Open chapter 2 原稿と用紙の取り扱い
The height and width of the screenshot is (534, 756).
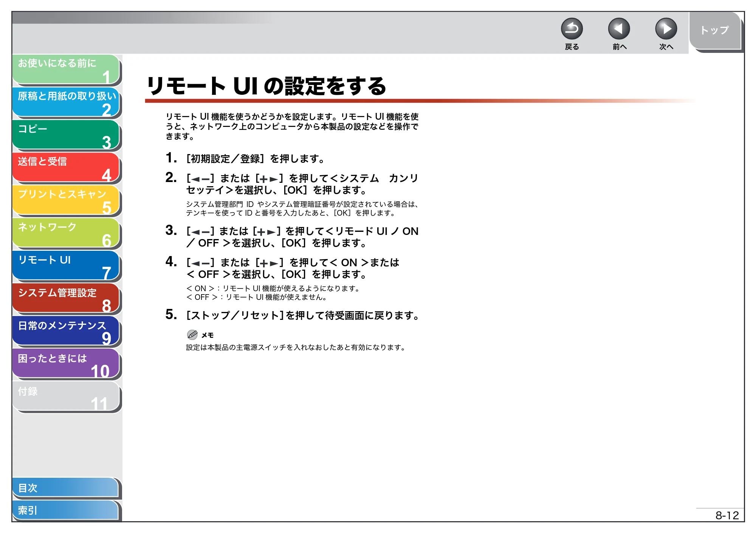tap(66, 102)
